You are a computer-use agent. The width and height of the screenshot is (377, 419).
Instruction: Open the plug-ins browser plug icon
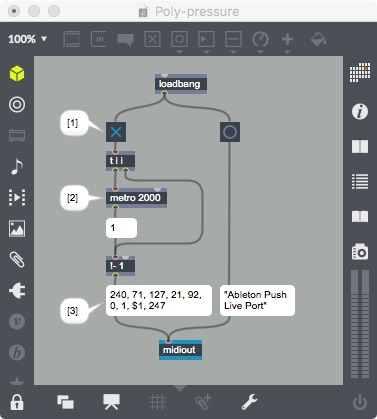point(17,290)
